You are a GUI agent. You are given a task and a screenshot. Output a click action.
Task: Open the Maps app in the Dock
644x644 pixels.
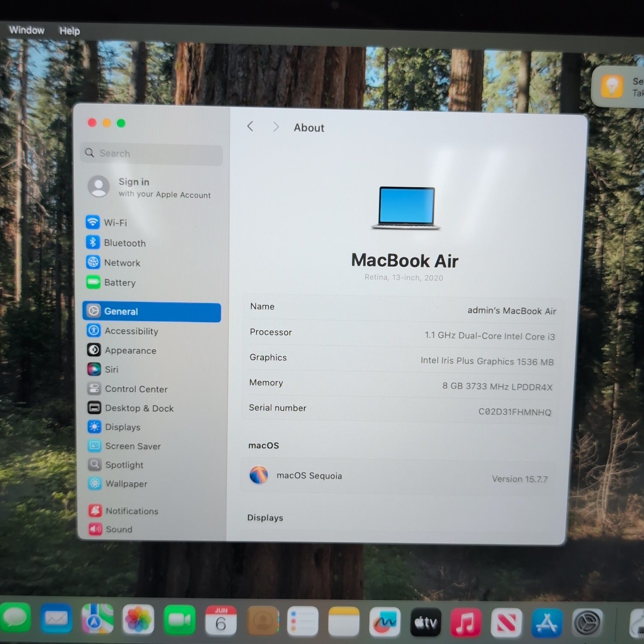97,619
